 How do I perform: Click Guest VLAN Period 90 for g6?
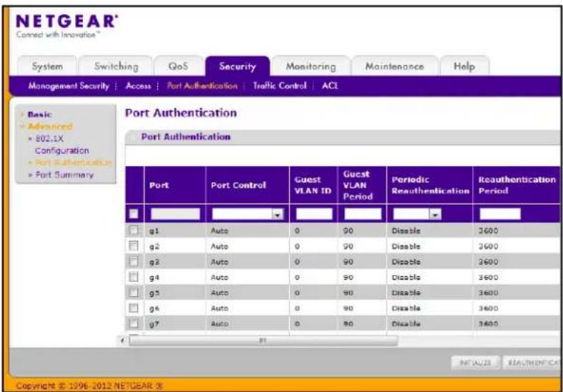pos(348,308)
